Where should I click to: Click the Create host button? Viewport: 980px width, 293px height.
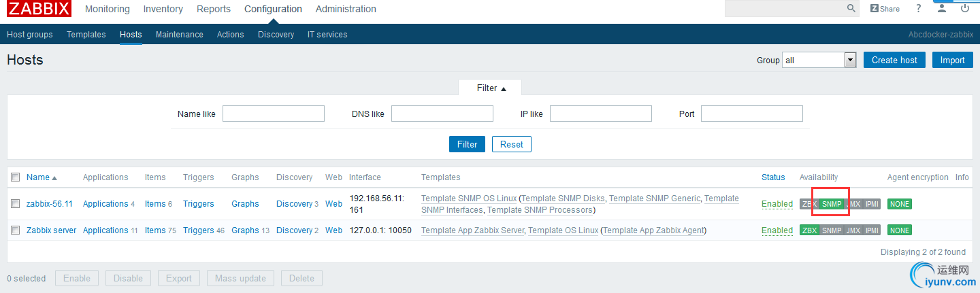coord(895,60)
